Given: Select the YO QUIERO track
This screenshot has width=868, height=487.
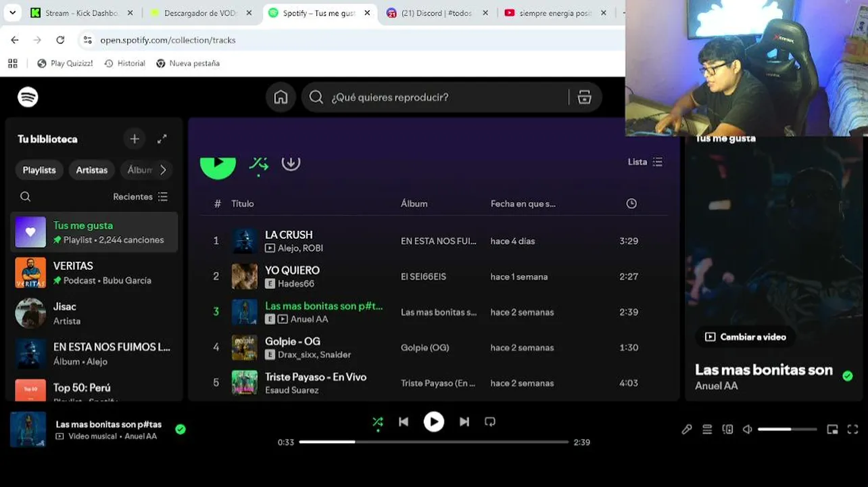Looking at the screenshot, I should coord(434,277).
